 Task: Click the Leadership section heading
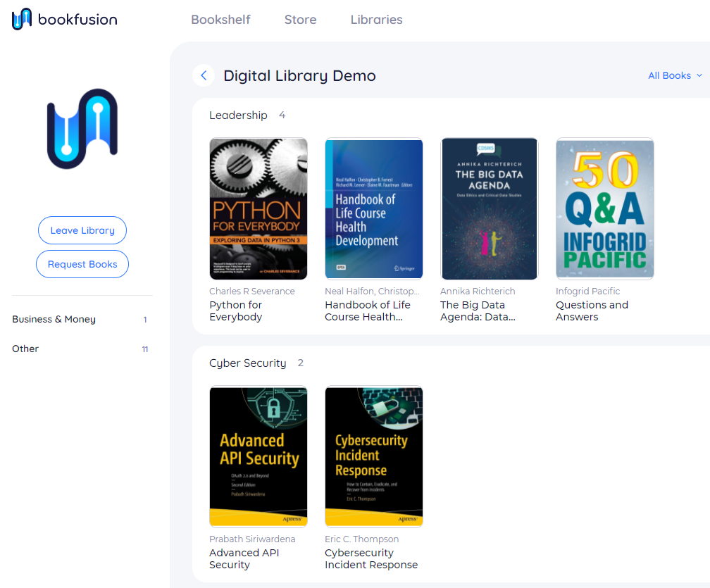tap(238, 115)
